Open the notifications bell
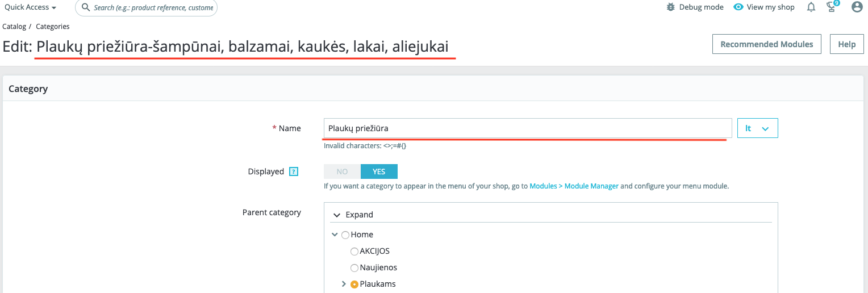The width and height of the screenshot is (868, 293). 811,7
